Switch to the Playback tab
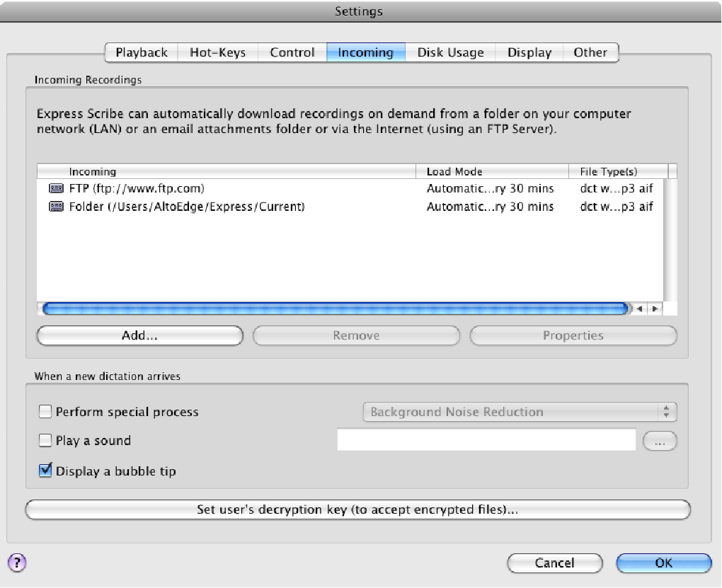This screenshot has height=588, width=722. (x=142, y=52)
